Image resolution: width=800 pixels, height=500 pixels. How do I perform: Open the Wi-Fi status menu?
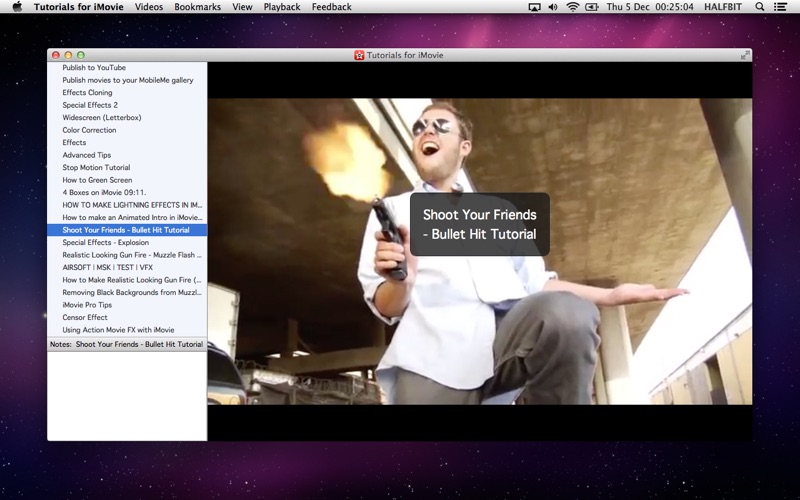click(x=573, y=7)
